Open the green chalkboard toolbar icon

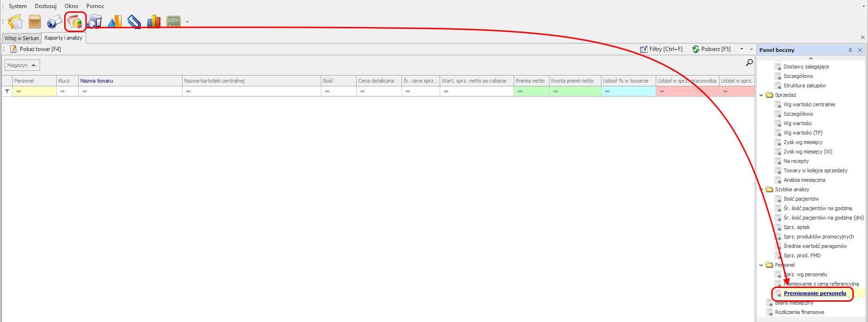[173, 22]
